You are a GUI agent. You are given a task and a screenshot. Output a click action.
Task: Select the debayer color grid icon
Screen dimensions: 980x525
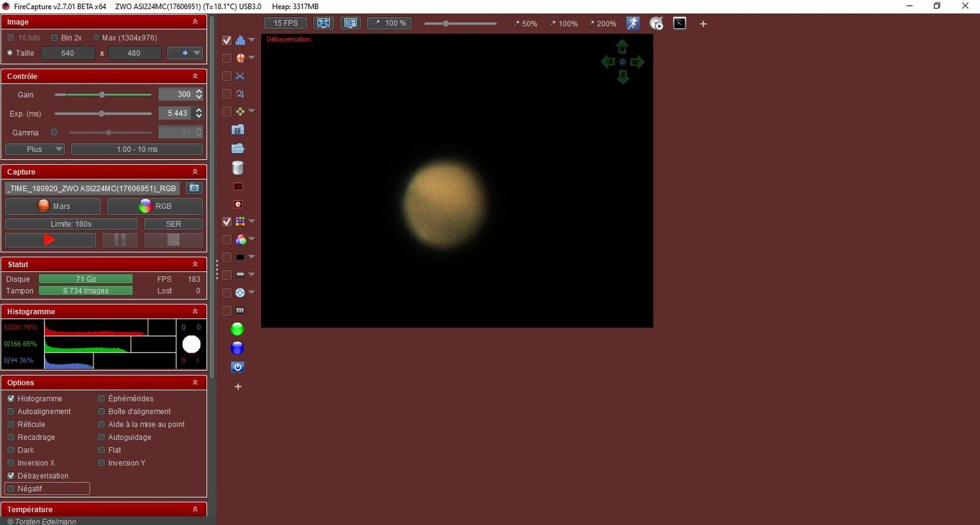[240, 221]
